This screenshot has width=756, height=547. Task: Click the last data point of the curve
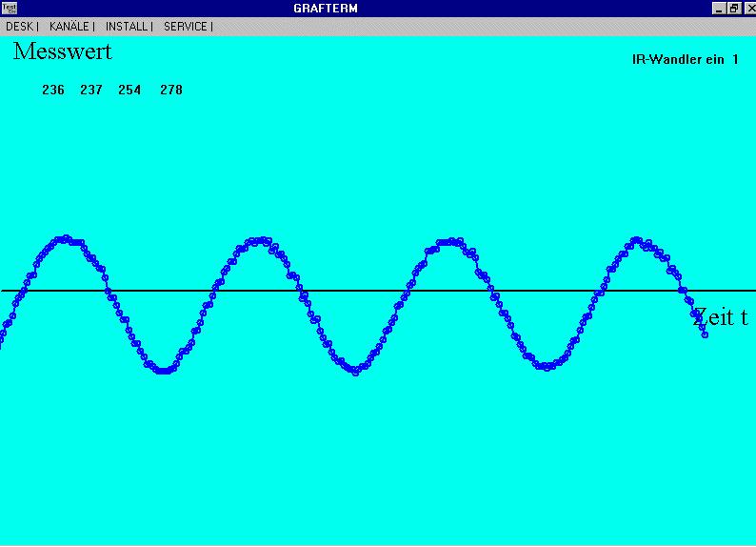[705, 334]
